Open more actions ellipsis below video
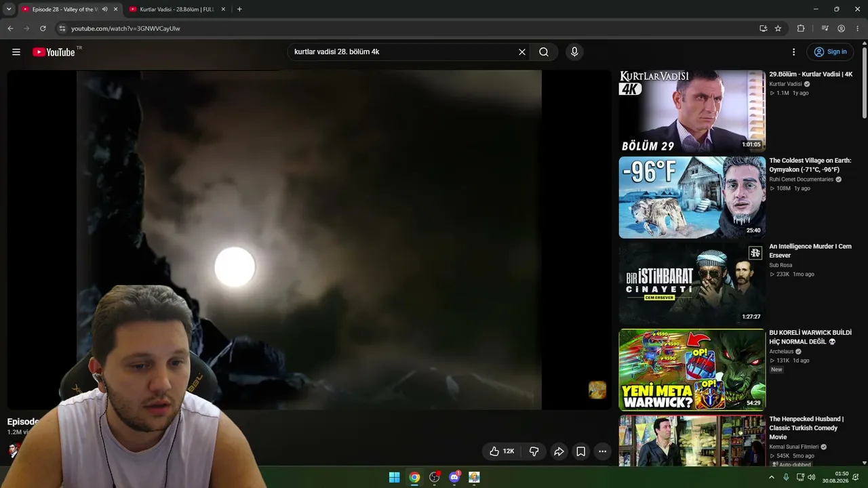The image size is (868, 488). (x=602, y=451)
